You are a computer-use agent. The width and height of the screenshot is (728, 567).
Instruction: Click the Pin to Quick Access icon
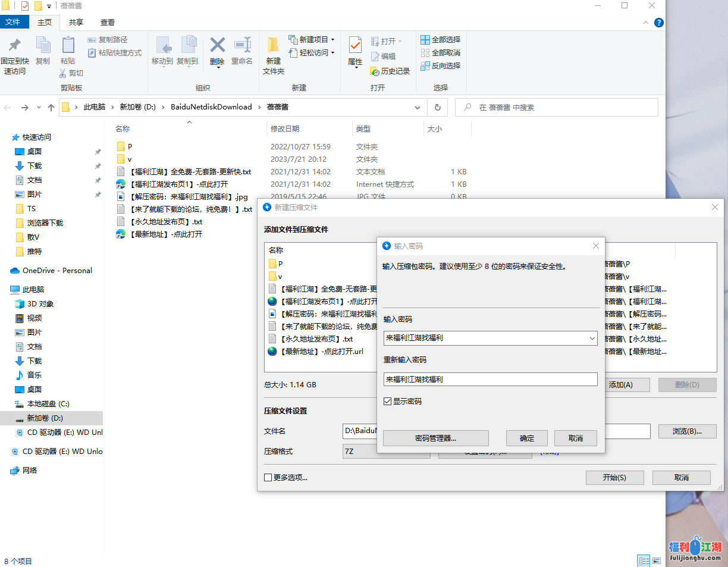pyautogui.click(x=14, y=46)
